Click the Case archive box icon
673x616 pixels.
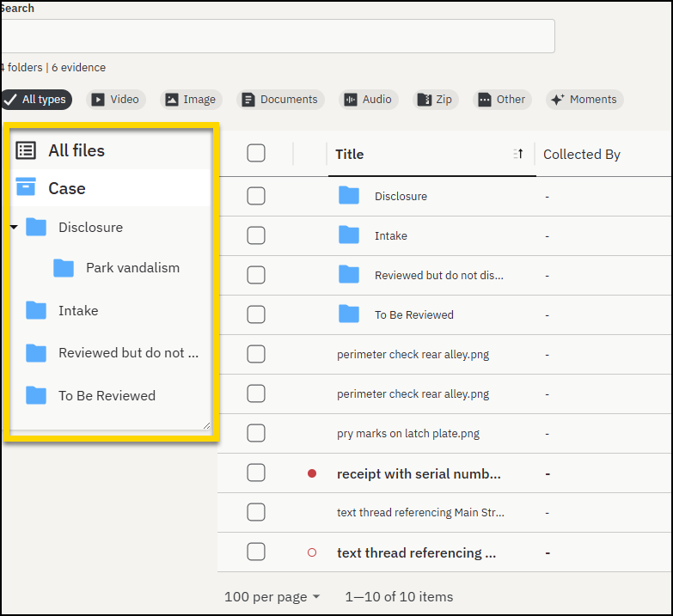(x=27, y=187)
